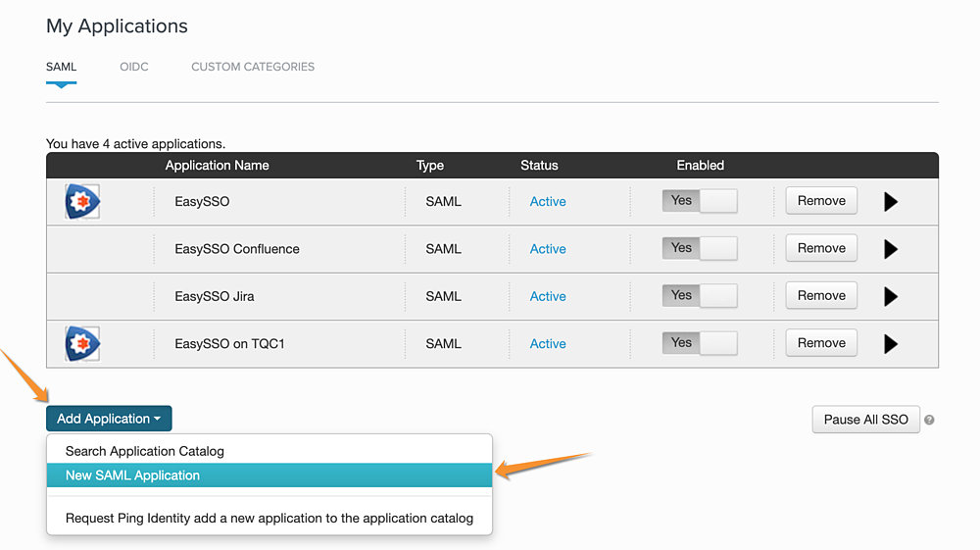Screen dimensions: 980x550
Task: Switch to the SAML tab
Action: (61, 67)
